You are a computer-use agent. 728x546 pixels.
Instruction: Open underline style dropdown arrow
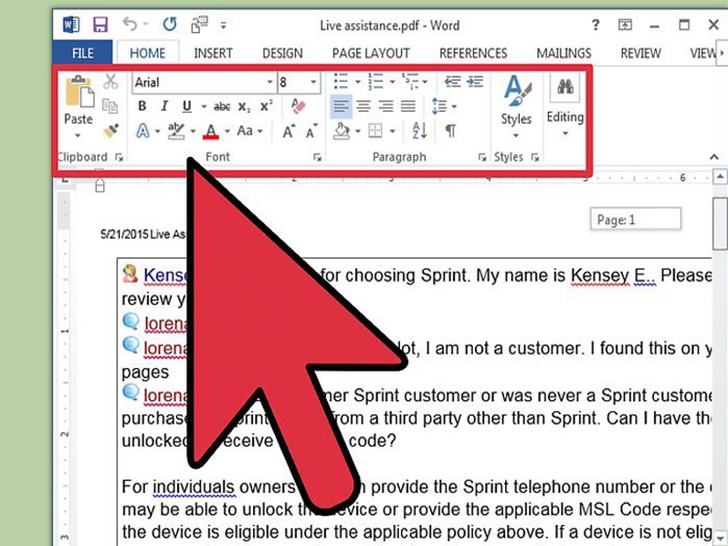[203, 107]
